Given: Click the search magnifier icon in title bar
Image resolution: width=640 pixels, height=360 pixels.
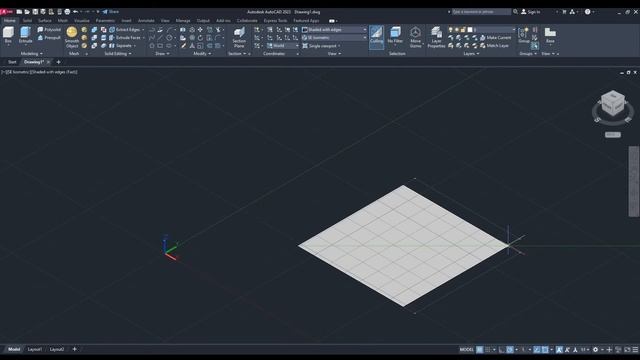Looking at the screenshot, I should point(516,12).
